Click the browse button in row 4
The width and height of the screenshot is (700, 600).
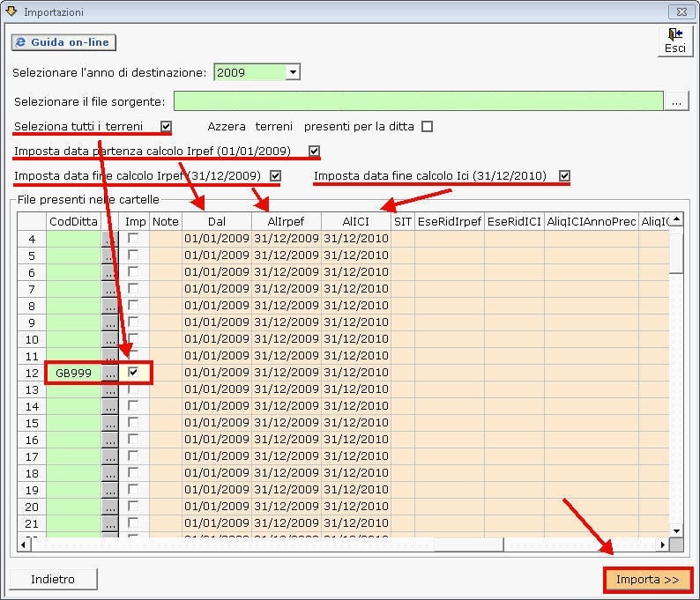(x=110, y=239)
